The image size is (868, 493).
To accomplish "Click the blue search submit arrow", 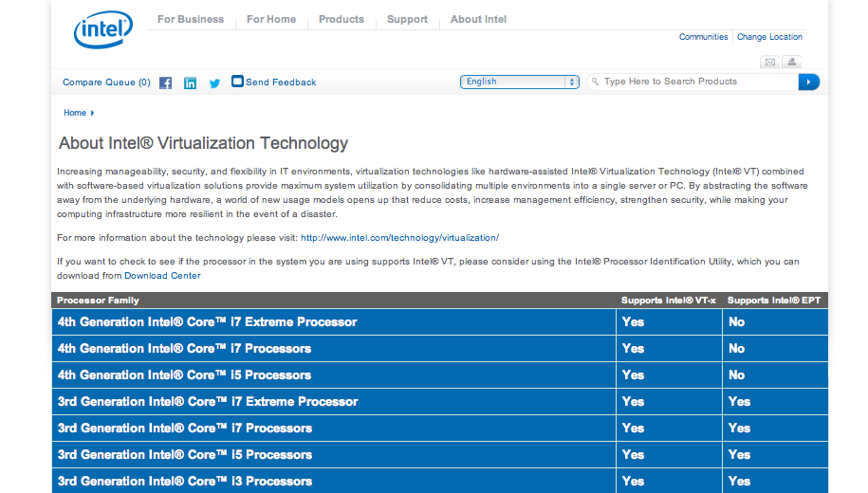I will click(809, 82).
